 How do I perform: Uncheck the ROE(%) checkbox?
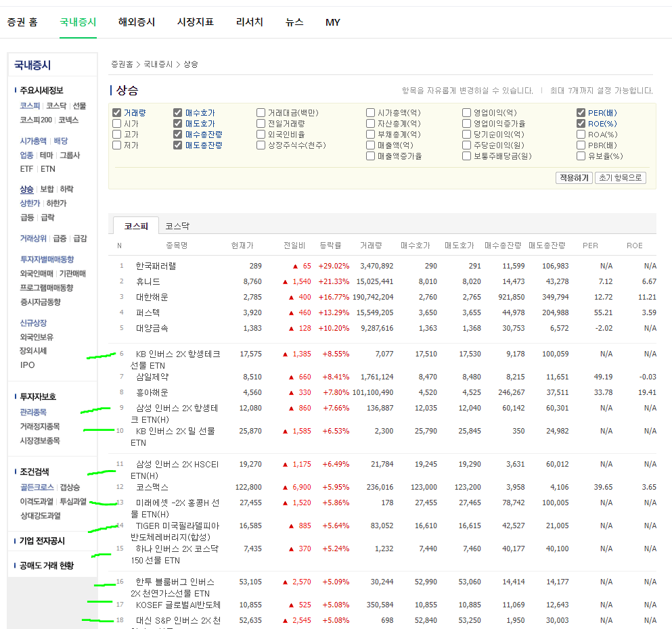581,124
